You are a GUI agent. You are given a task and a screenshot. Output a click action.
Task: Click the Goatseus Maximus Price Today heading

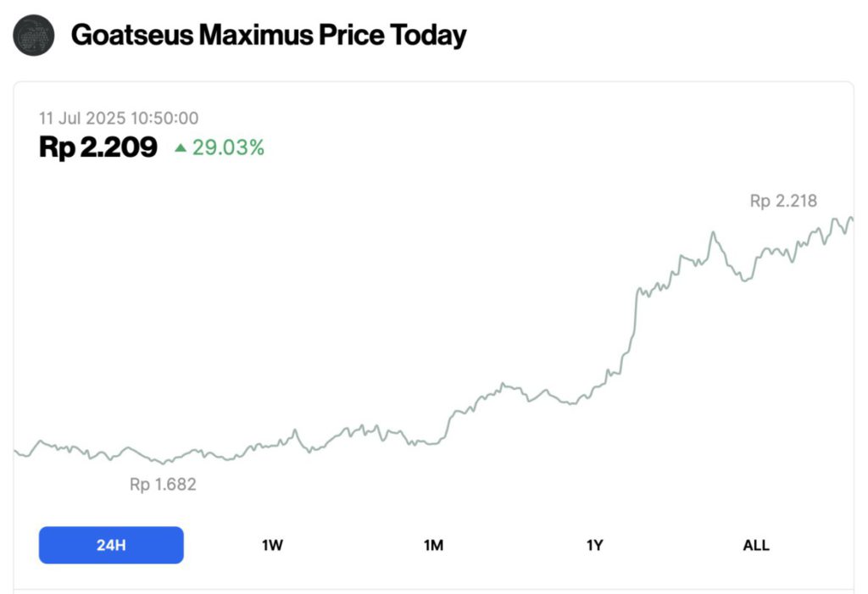coord(269,36)
